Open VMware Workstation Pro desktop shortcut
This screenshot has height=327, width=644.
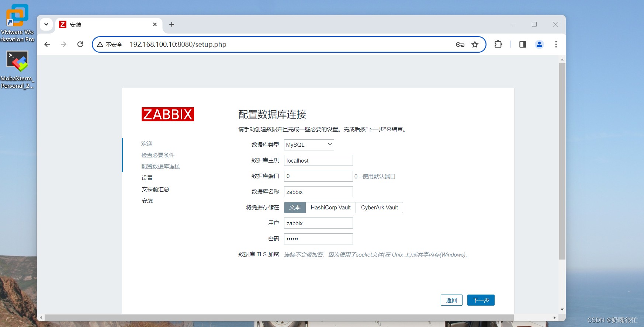tap(17, 23)
